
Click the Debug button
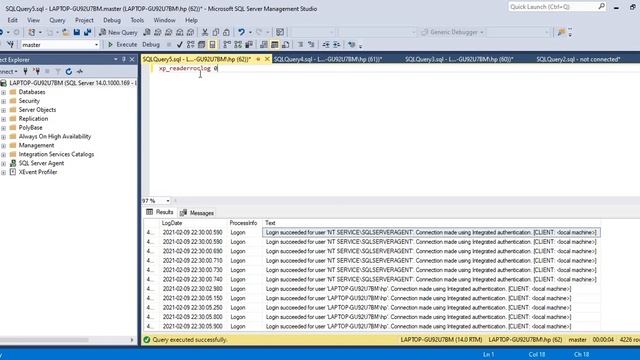point(151,44)
